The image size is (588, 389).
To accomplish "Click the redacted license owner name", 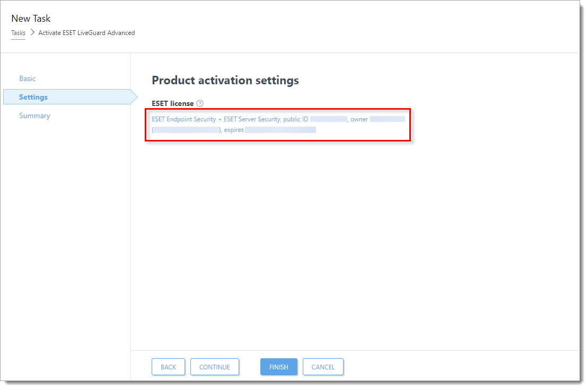I will pos(387,119).
